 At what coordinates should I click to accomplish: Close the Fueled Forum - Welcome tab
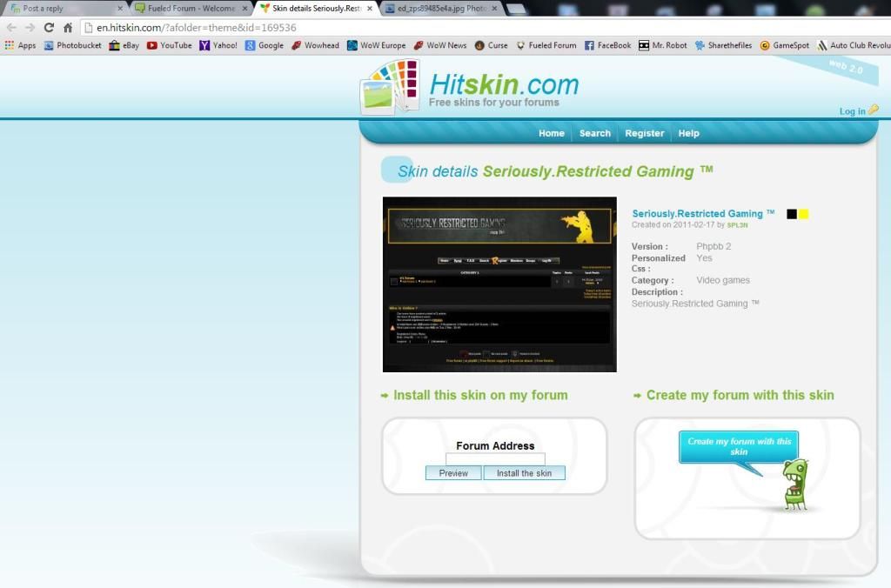point(245,9)
